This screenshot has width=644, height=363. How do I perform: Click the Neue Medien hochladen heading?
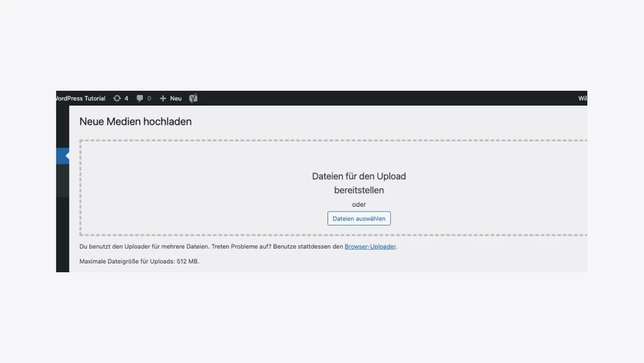click(x=136, y=121)
